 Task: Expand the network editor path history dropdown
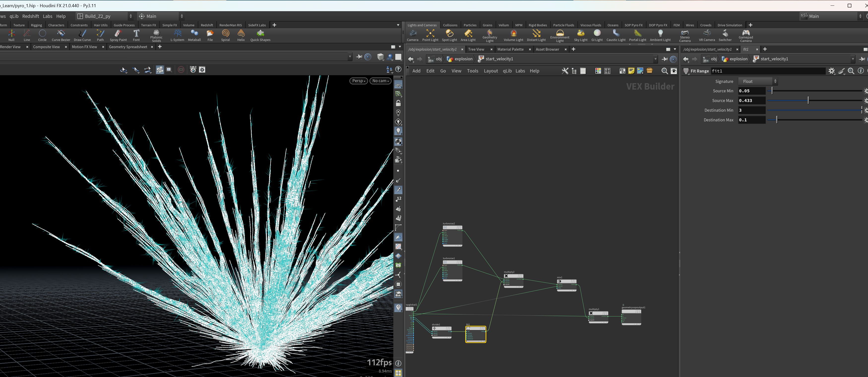[655, 59]
